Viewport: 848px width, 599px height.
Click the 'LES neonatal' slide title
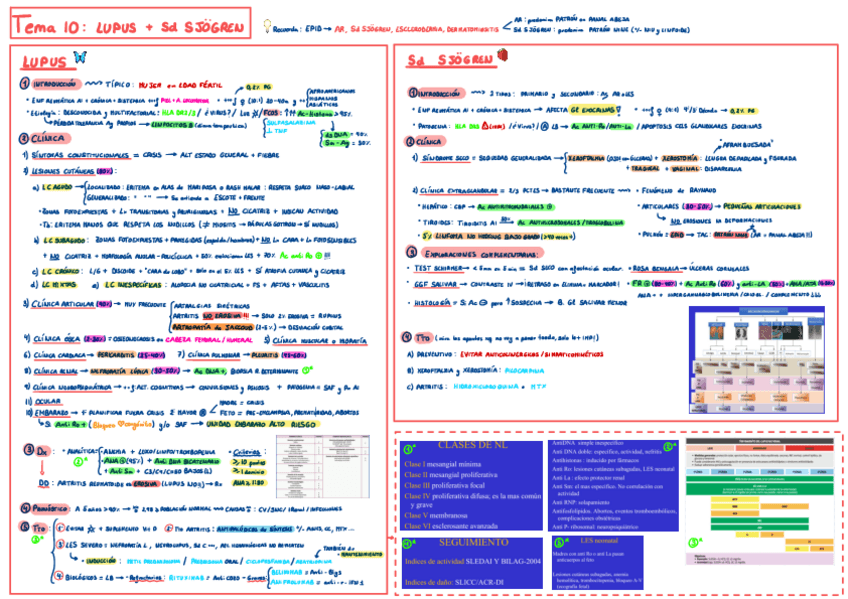tap(599, 541)
